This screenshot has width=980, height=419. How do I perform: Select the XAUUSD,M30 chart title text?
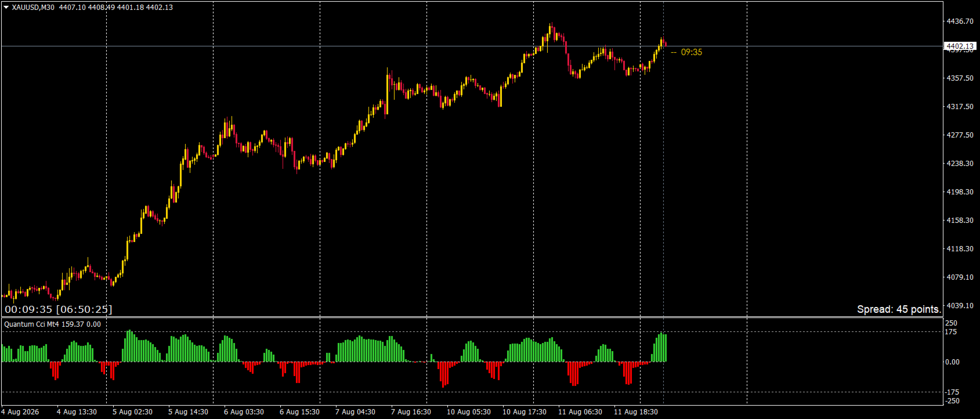click(33, 8)
